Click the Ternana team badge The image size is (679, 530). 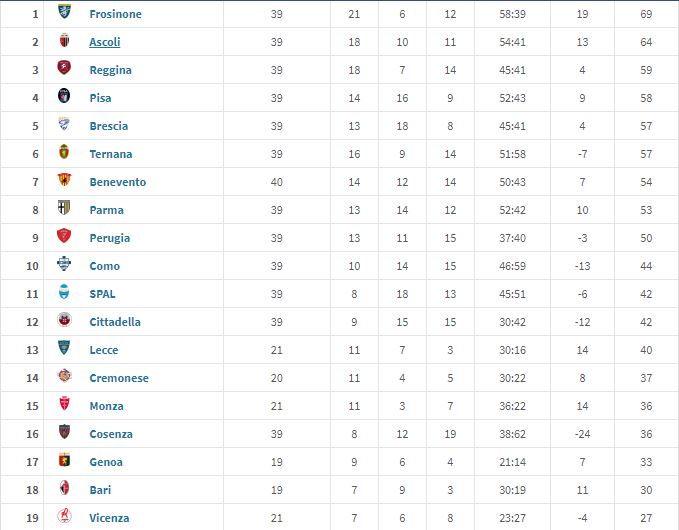pos(65,154)
